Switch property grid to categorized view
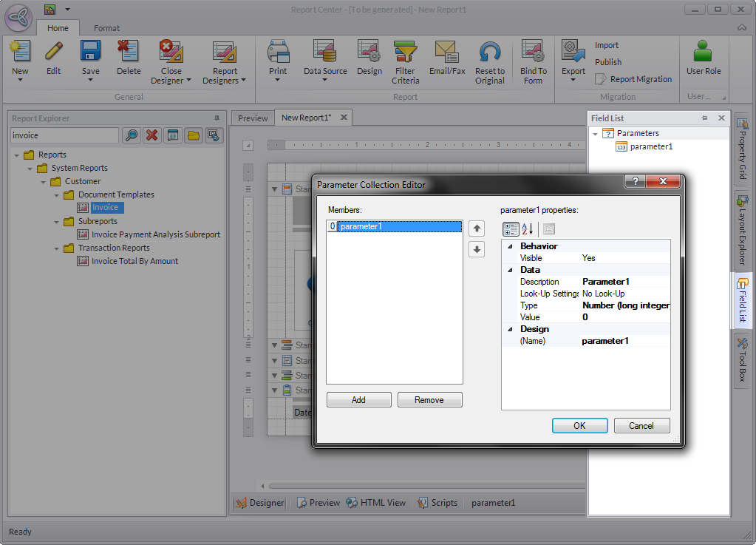The height and width of the screenshot is (545, 756). tap(511, 229)
